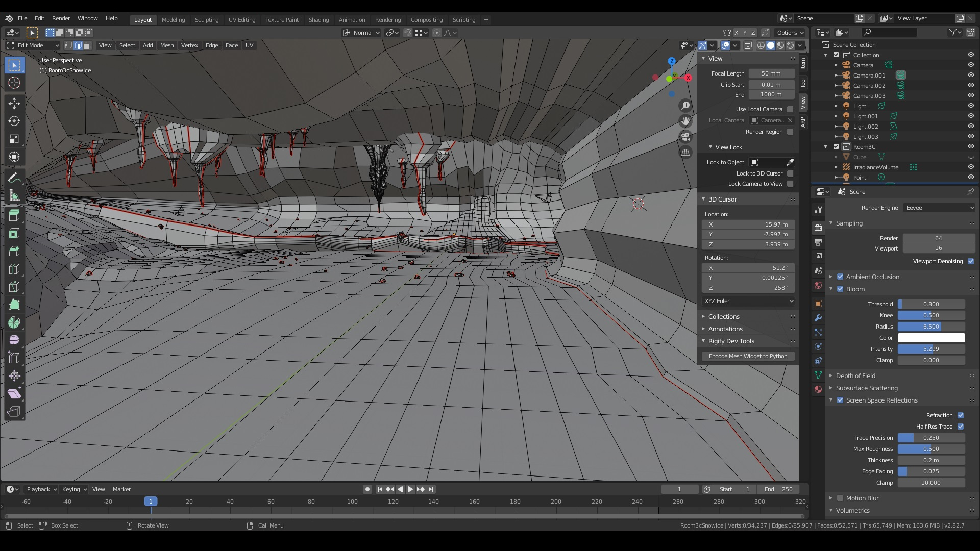980x551 pixels.
Task: Select the Rotate tool
Action: (14, 121)
